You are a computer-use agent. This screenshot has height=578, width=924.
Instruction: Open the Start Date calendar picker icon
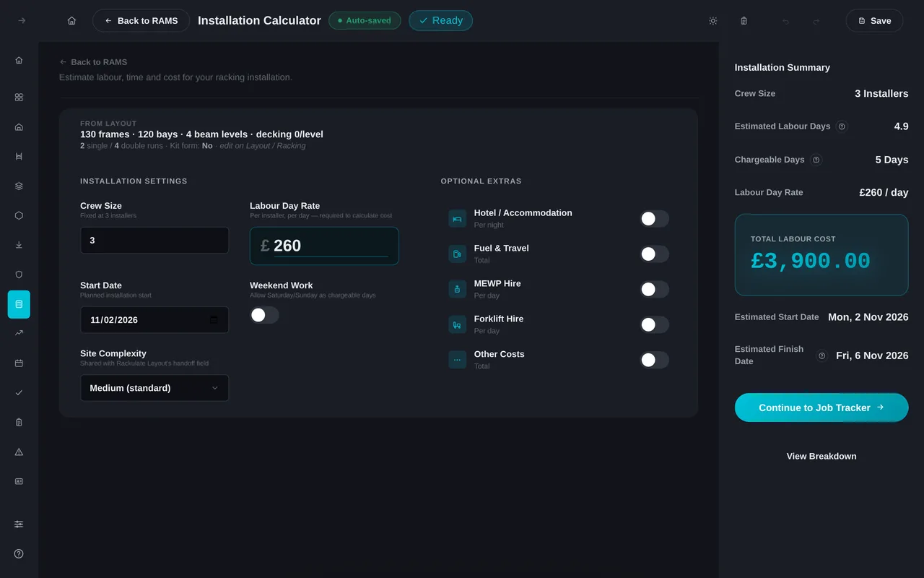pyautogui.click(x=214, y=319)
